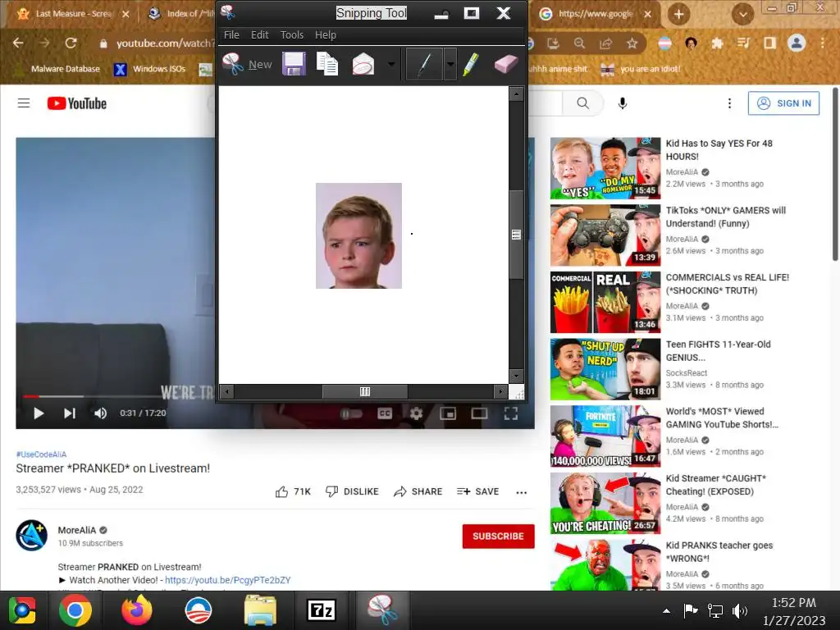The width and height of the screenshot is (840, 630).
Task: Open the Malware Database bookmark
Action: point(59,69)
